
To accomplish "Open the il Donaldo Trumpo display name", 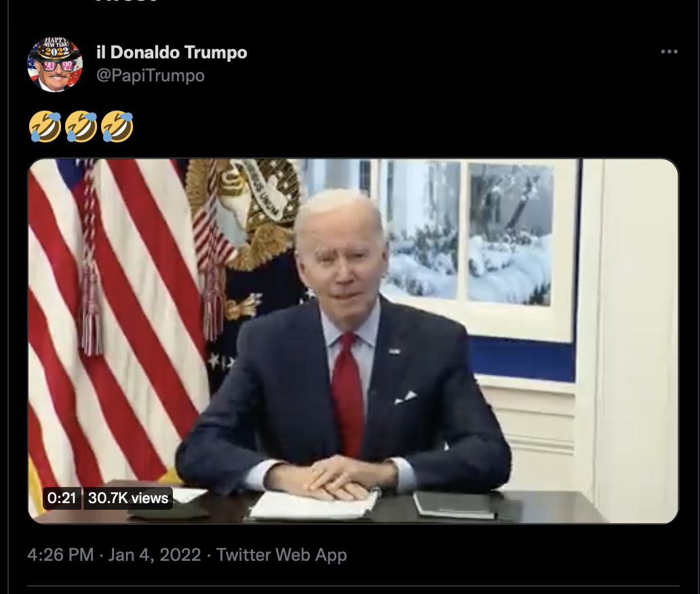I will pos(172,52).
